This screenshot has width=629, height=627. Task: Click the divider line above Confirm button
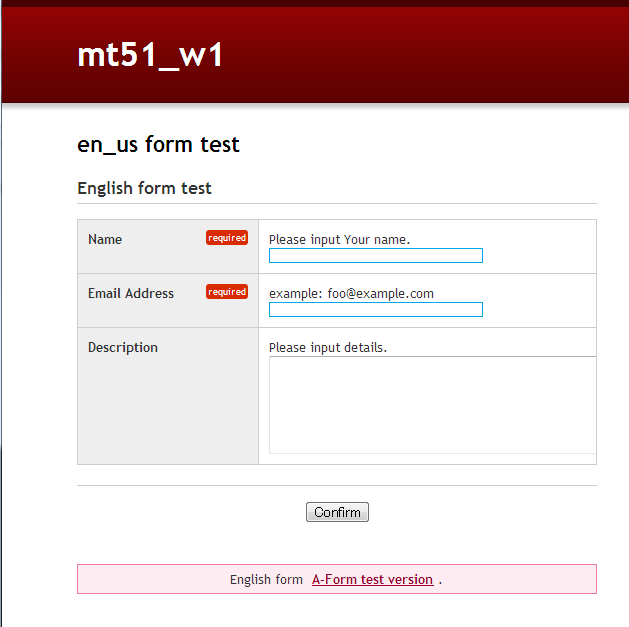(x=336, y=486)
